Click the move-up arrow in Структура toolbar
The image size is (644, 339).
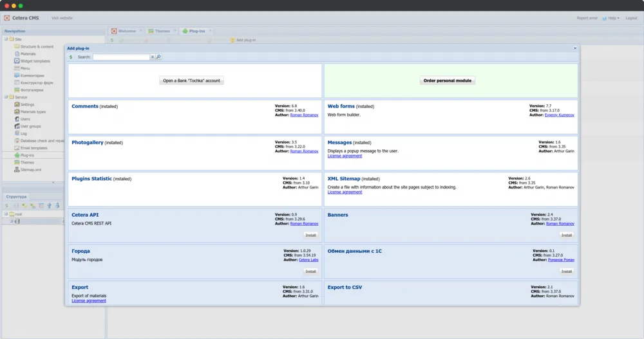click(50, 206)
